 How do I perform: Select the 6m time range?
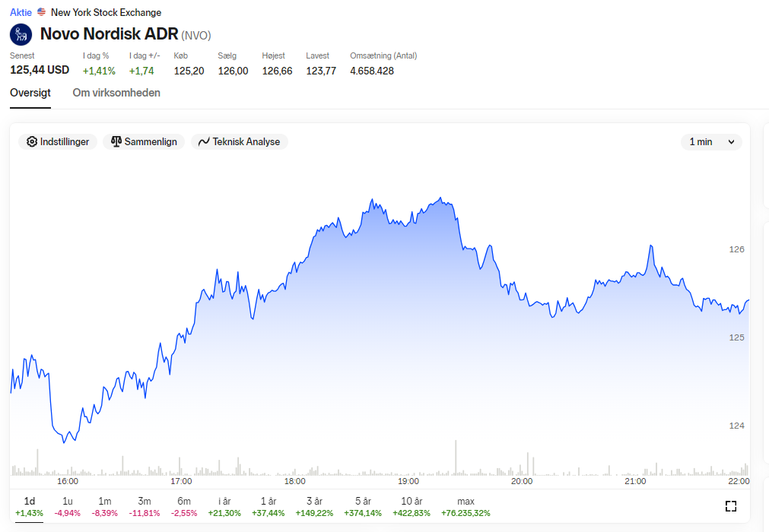[x=184, y=506]
